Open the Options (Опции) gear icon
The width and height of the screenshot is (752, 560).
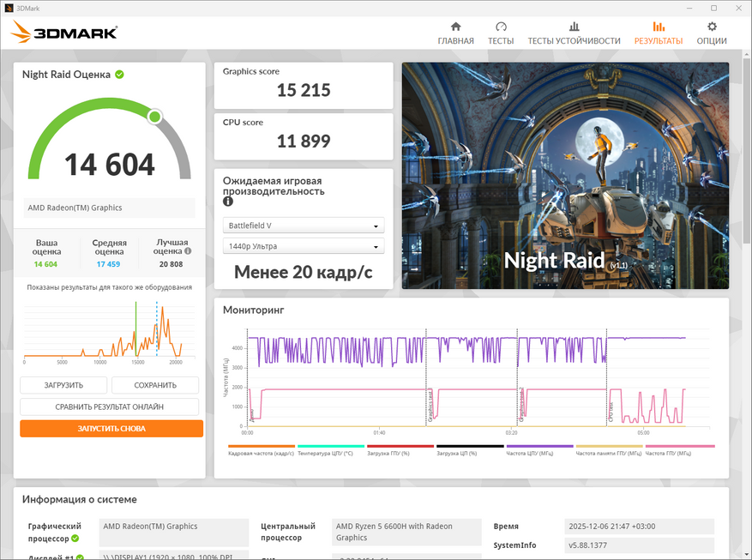(x=712, y=27)
